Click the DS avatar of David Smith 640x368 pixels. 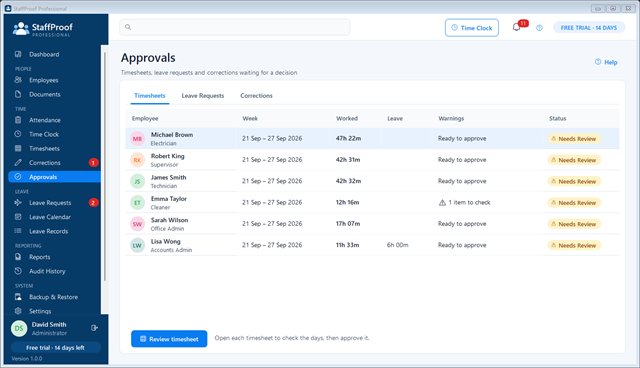19,328
